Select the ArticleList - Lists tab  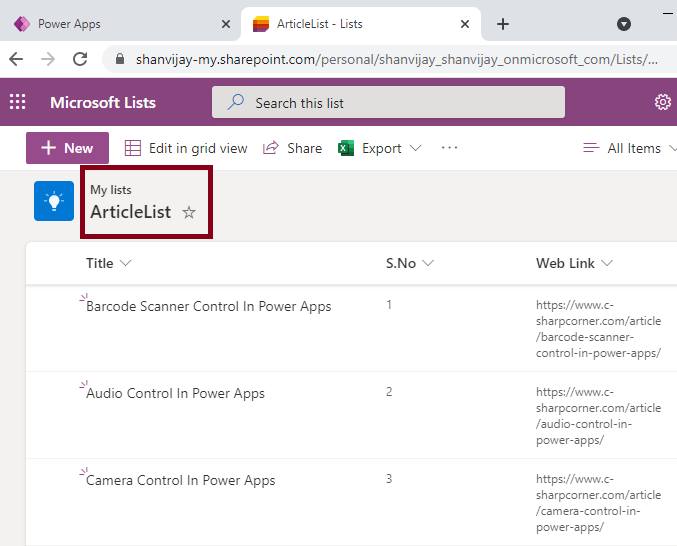(361, 24)
